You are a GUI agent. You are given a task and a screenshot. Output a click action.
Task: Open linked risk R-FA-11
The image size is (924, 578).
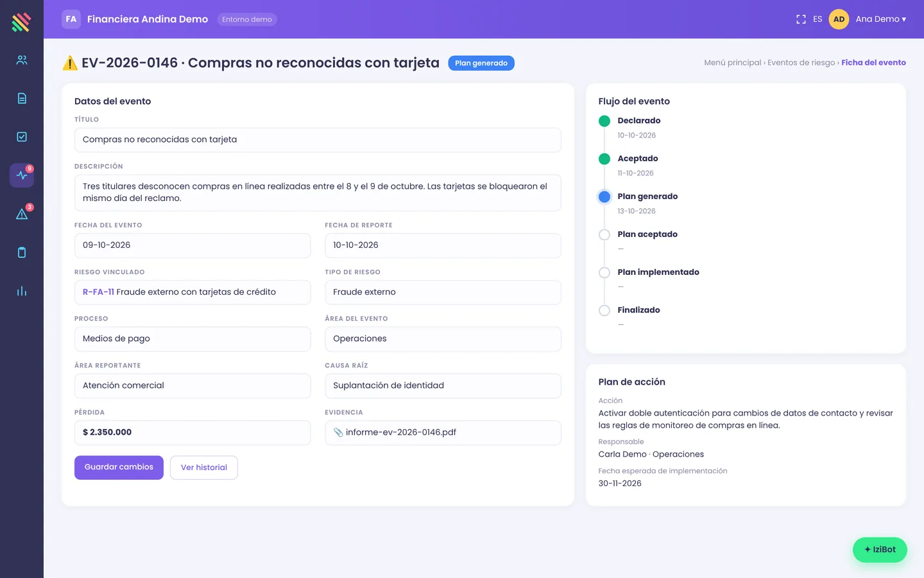[98, 292]
